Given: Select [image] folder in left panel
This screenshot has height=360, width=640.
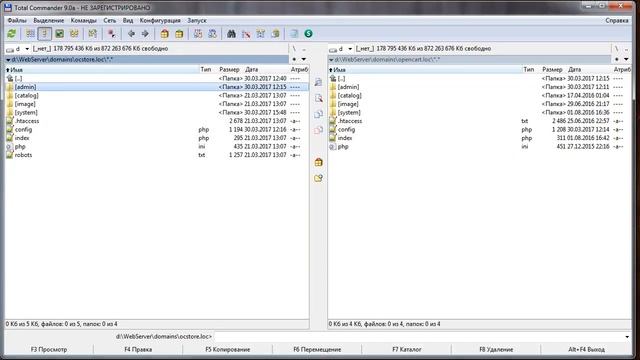Looking at the screenshot, I should tap(157, 104).
